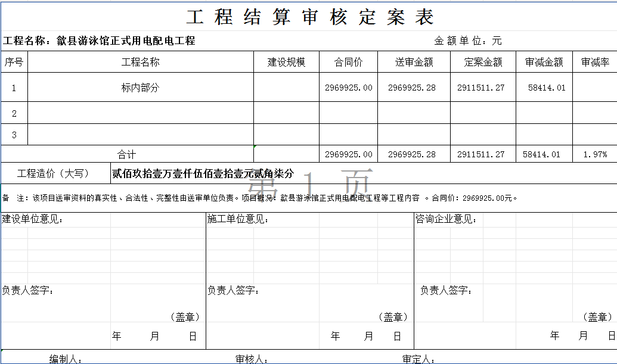Click the 审核人 label at the bottom
The image size is (617, 364).
(250, 359)
